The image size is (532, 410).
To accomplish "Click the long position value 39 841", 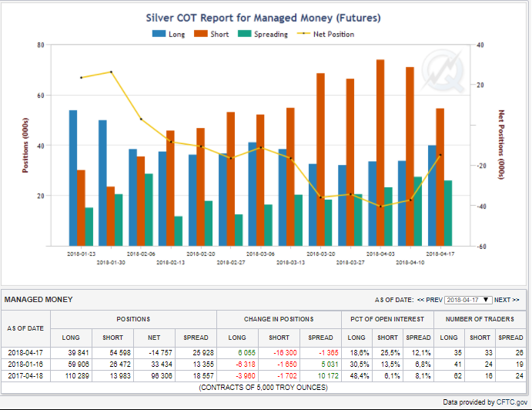I will click(x=79, y=353).
